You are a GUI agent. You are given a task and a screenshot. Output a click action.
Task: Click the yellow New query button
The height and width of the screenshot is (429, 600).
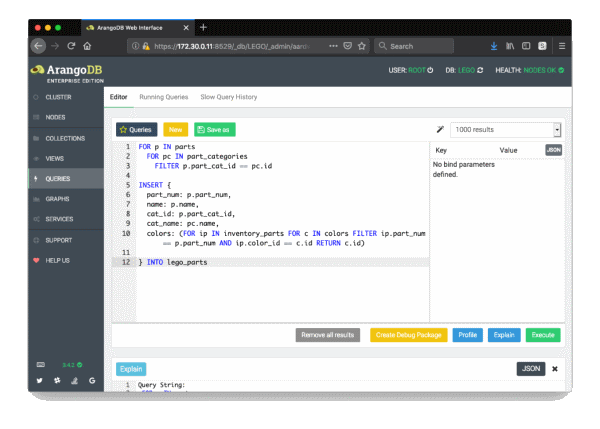pos(176,130)
